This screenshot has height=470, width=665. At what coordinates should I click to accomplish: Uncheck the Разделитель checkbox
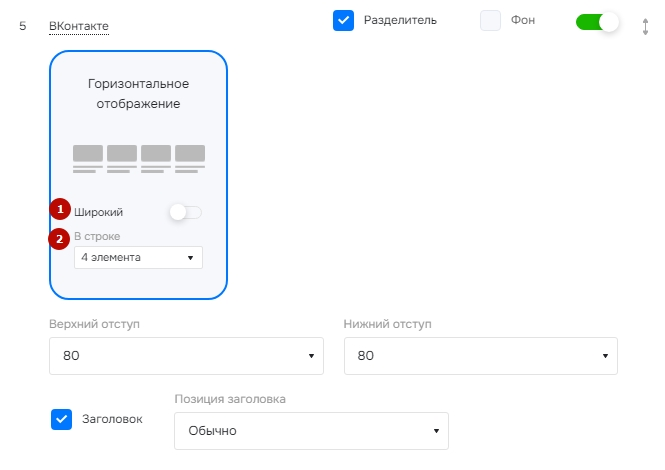click(x=343, y=20)
